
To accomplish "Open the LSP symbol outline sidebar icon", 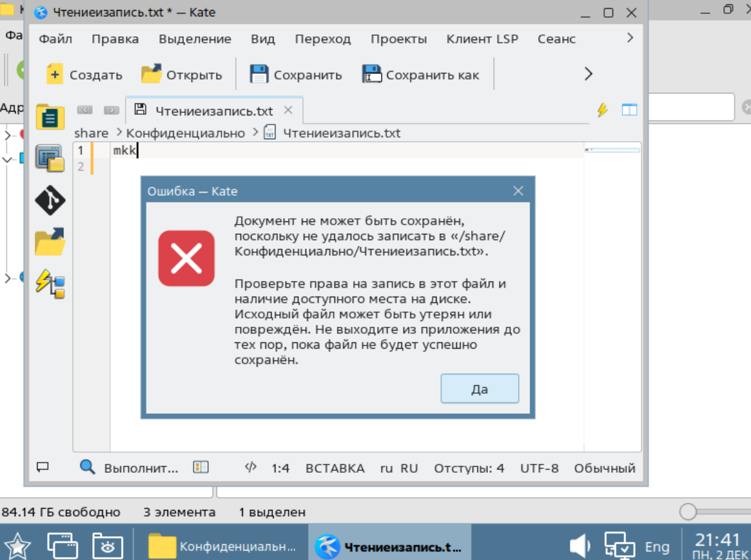I will coord(50,284).
